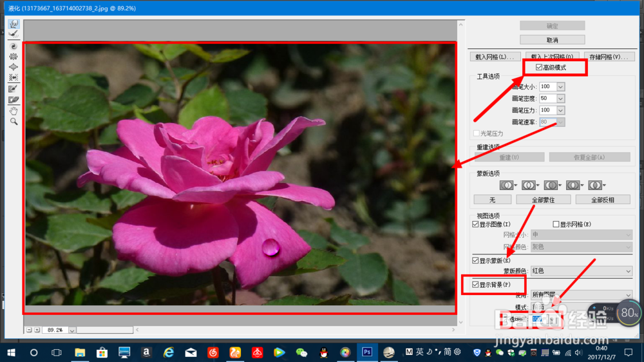Screen dimensions: 644x362
Task: Click canvas vertical scrollbar down arrow
Action: 461,322
